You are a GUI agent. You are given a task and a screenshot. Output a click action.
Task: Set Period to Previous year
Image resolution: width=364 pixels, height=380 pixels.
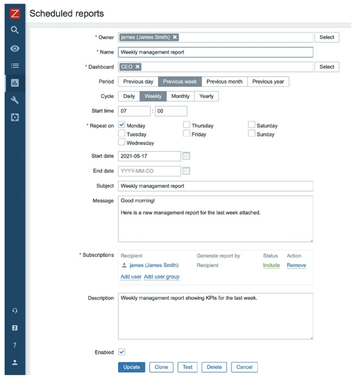point(268,82)
